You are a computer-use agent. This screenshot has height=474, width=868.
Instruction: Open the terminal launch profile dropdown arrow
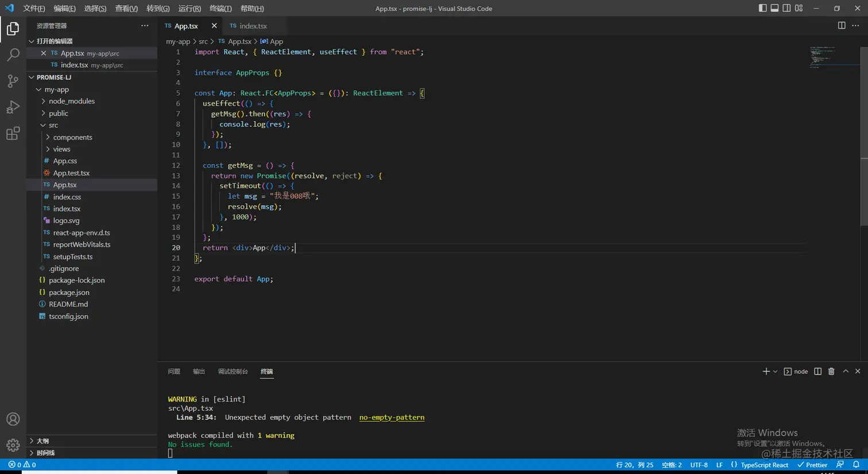click(x=775, y=372)
